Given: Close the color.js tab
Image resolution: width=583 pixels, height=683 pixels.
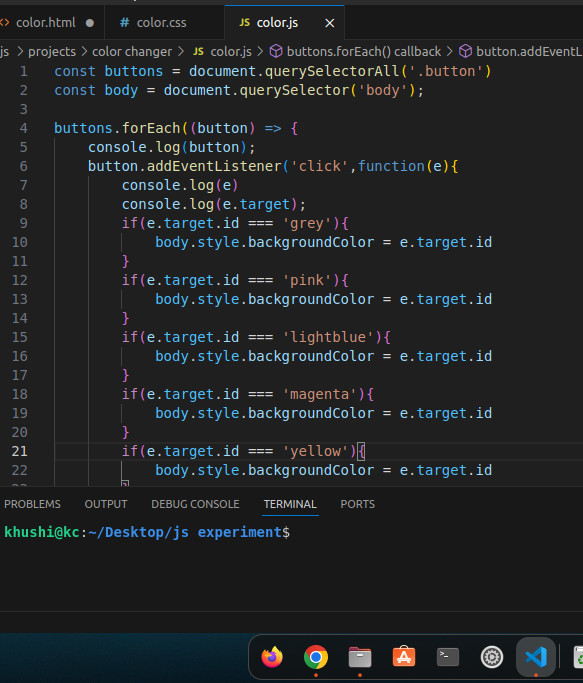Looking at the screenshot, I should [330, 23].
